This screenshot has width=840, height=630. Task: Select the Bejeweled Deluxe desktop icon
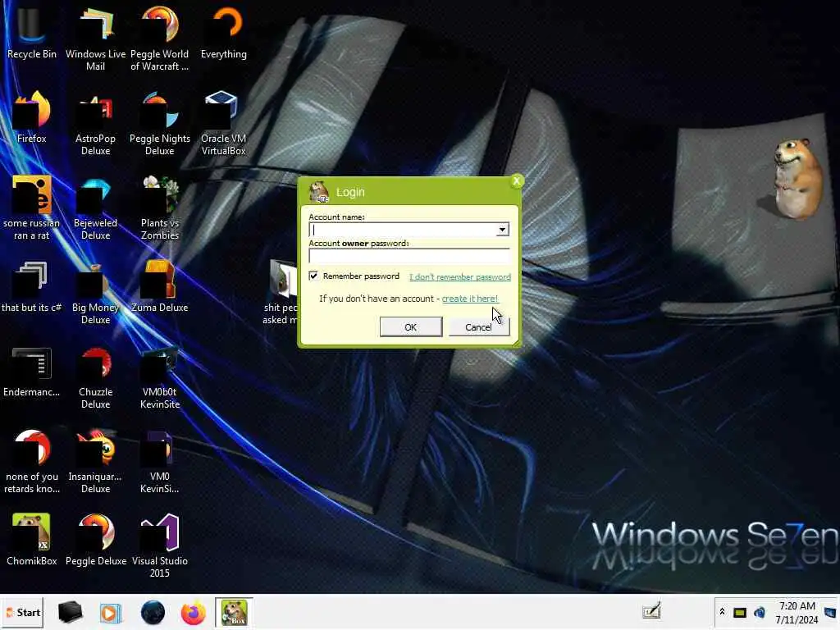tap(95, 207)
